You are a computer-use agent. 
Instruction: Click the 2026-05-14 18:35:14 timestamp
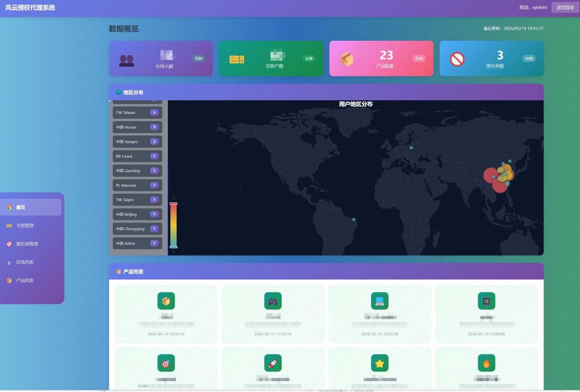166,334
